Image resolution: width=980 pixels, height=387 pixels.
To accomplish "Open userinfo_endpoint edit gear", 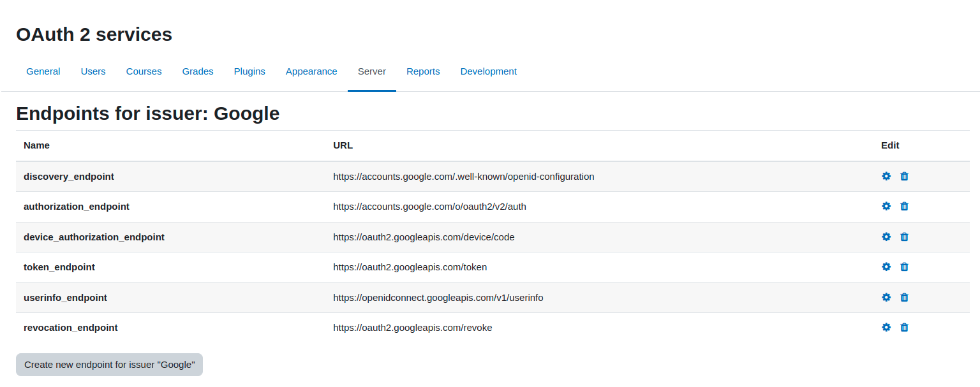I will click(x=886, y=297).
